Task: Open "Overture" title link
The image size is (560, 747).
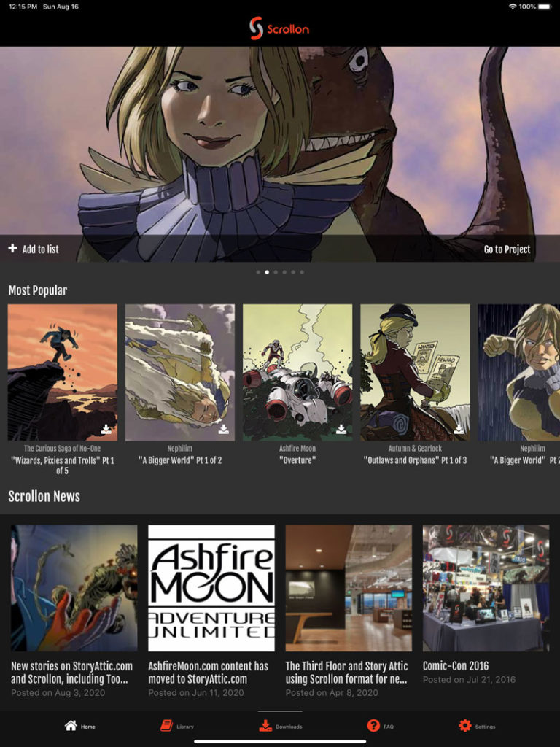Action: [x=297, y=460]
